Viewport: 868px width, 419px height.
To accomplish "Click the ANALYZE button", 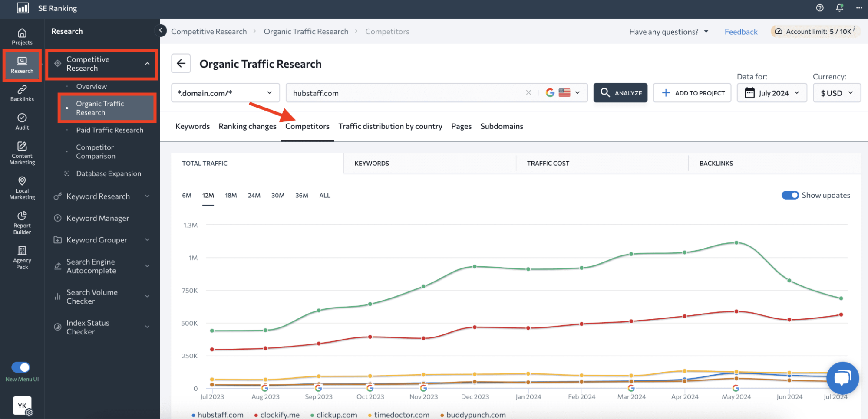I will click(620, 93).
